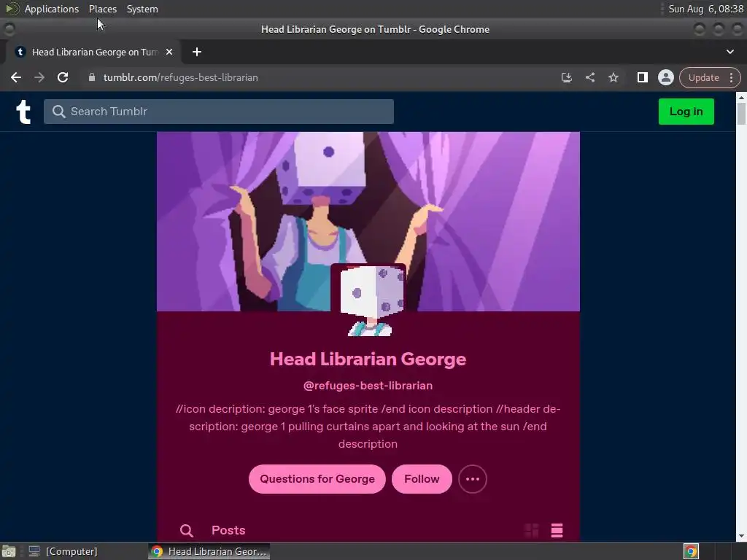
Task: Close the Head Librarian George tab
Action: pyautogui.click(x=169, y=52)
